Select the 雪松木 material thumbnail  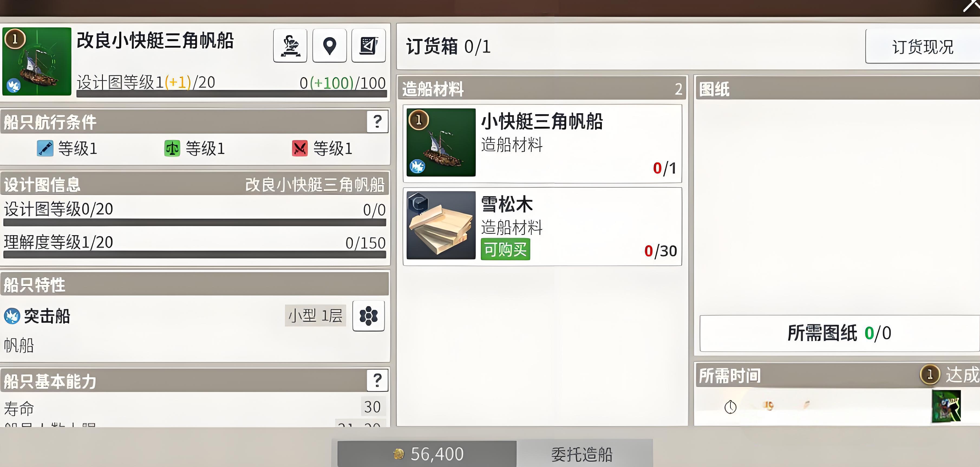pyautogui.click(x=441, y=225)
